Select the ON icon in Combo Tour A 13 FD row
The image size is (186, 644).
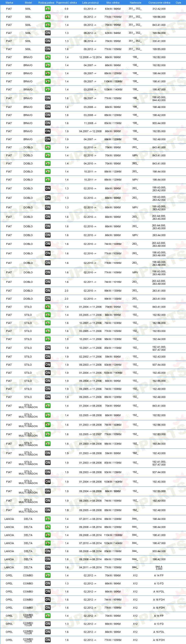point(48,624)
